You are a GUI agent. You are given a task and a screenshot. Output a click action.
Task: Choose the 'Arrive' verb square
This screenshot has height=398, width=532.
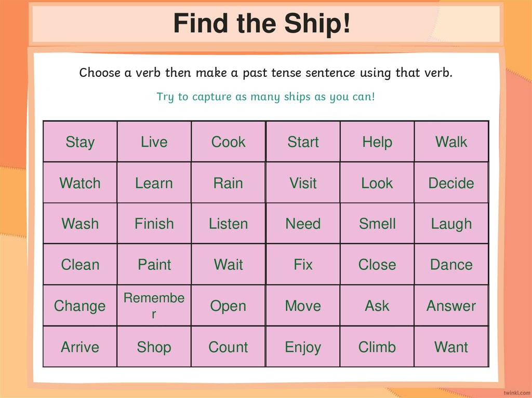tap(80, 347)
